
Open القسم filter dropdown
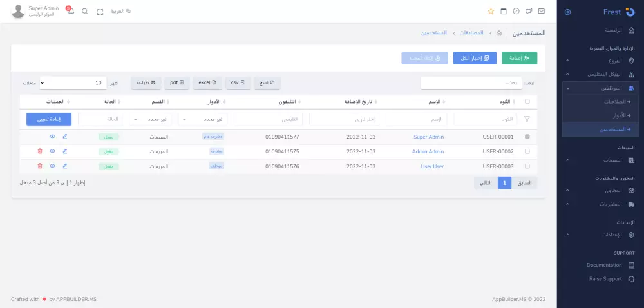pos(150,119)
